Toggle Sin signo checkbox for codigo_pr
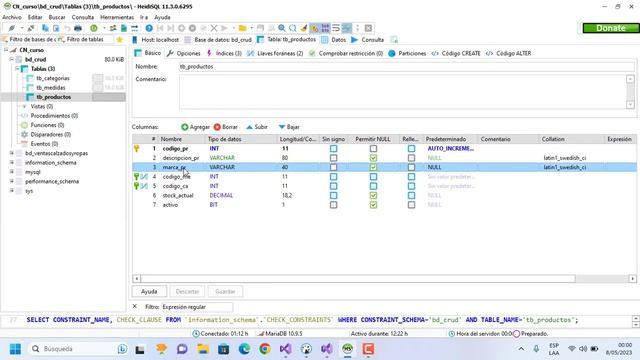 (333, 149)
